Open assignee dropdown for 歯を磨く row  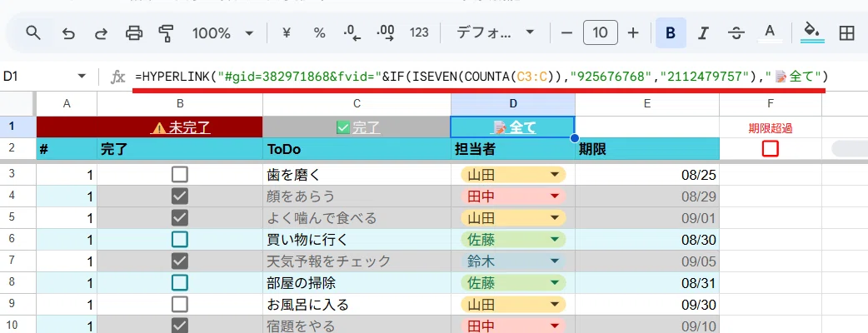click(554, 176)
